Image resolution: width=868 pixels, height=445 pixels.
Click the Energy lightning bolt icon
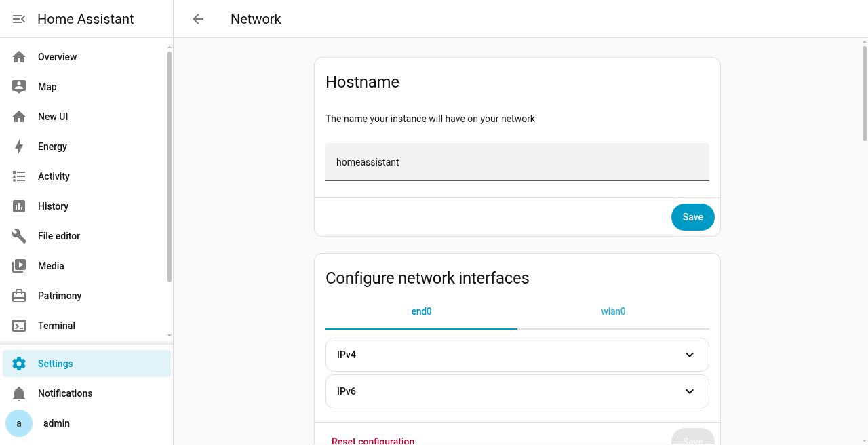tap(19, 147)
